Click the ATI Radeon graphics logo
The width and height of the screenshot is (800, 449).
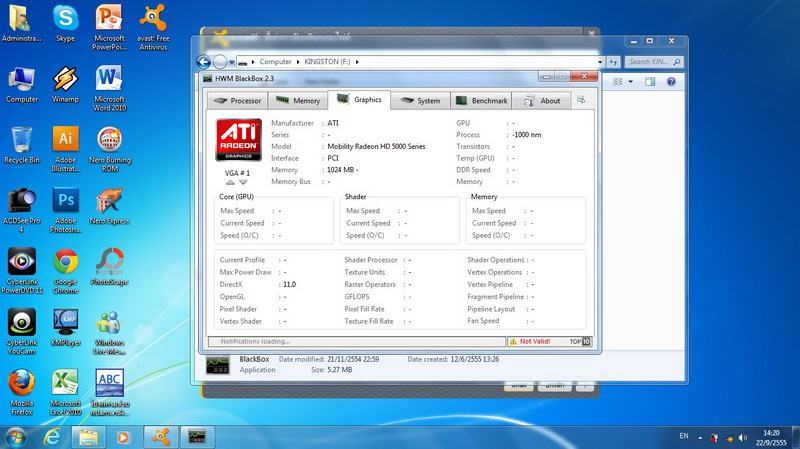coord(237,141)
